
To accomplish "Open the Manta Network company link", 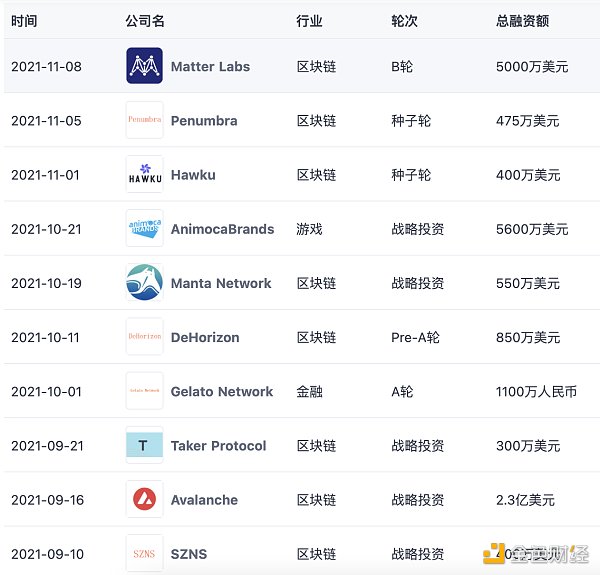I will [221, 283].
